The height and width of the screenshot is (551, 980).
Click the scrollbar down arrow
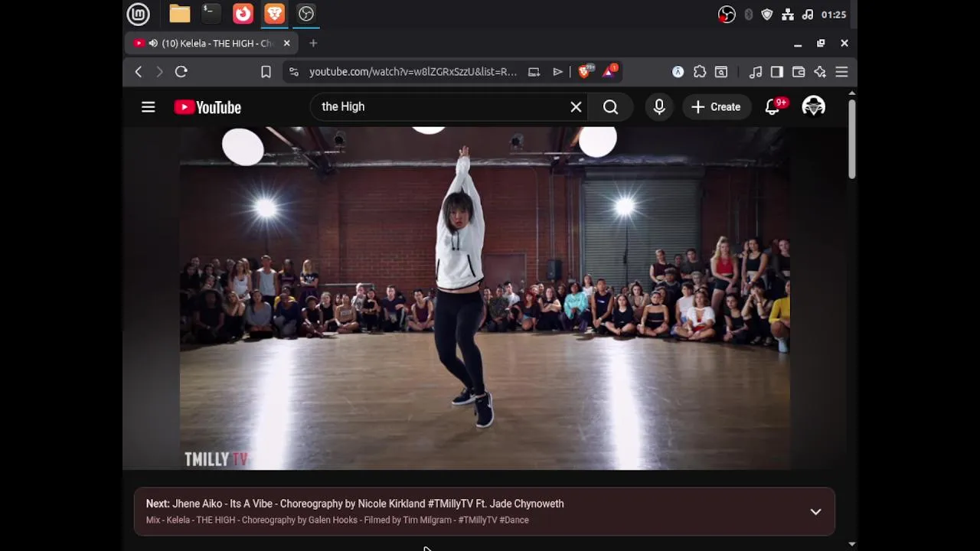pyautogui.click(x=852, y=544)
